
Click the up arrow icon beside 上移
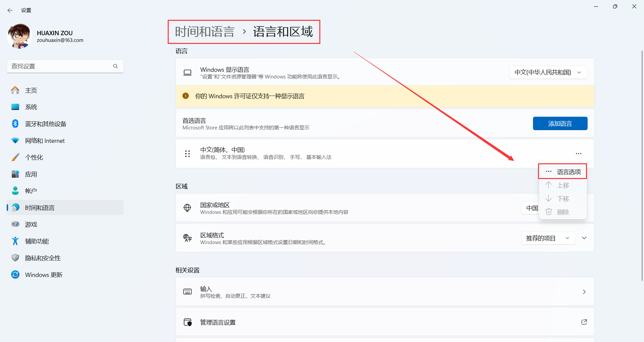pos(549,185)
